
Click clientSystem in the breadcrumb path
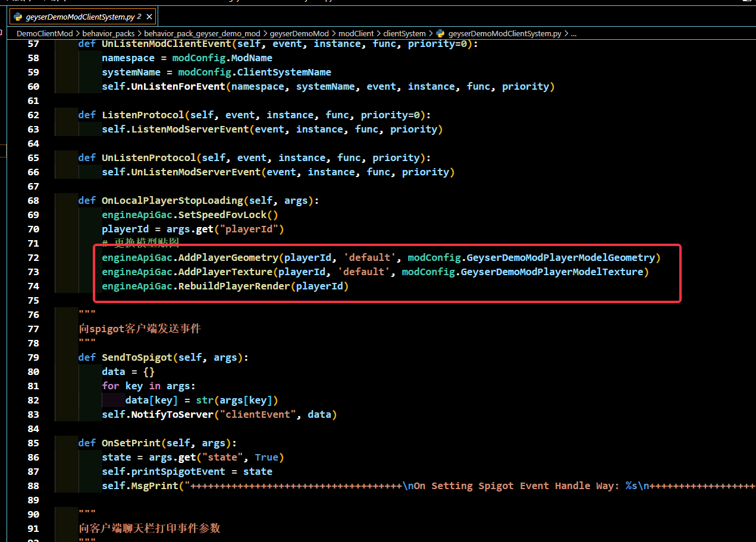tap(404, 34)
